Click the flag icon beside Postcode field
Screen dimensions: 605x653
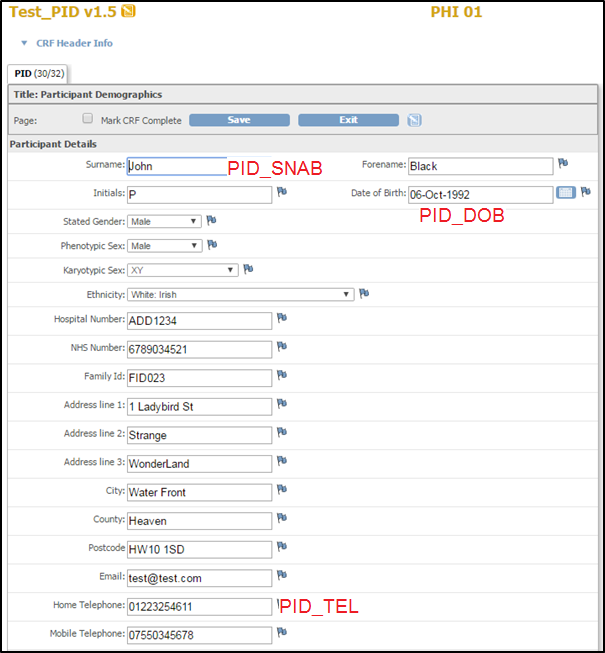[x=282, y=547]
